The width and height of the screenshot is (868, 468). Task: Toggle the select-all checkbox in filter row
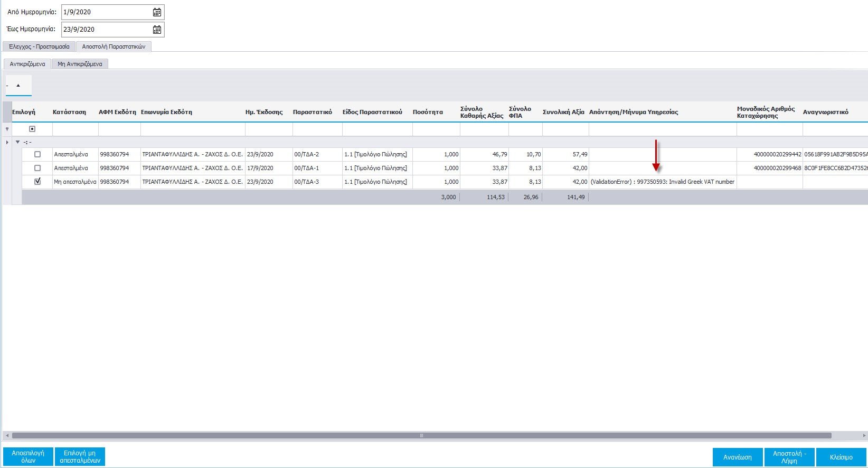pyautogui.click(x=32, y=129)
